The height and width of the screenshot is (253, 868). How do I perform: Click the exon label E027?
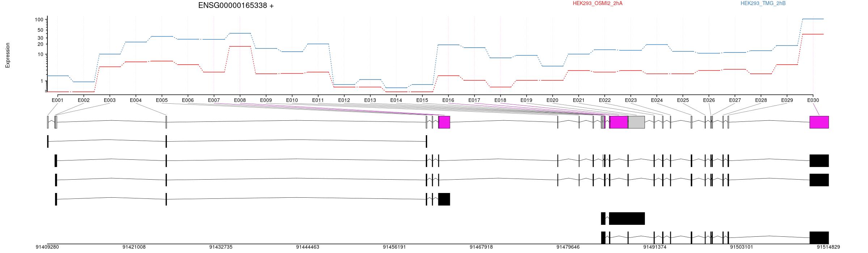(x=735, y=100)
